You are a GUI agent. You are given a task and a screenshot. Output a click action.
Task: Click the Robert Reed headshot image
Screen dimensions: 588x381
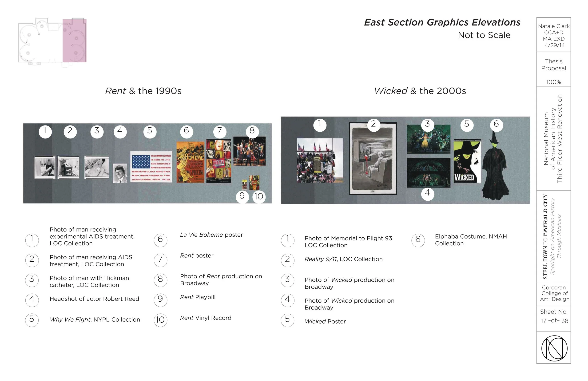point(120,173)
